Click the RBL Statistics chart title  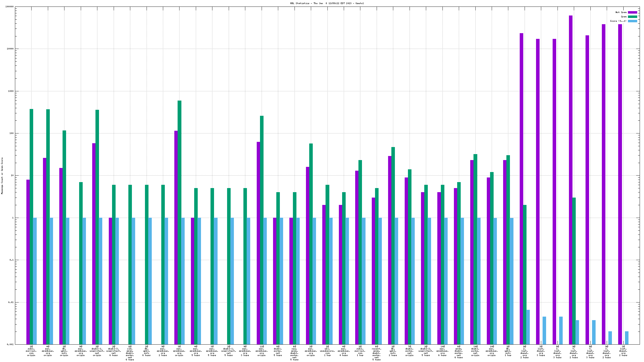tap(327, 3)
